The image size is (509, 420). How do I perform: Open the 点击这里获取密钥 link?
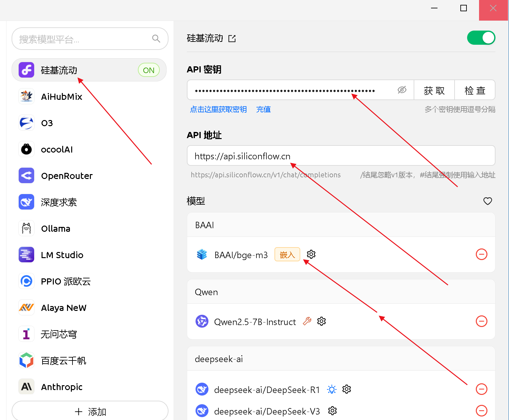[218, 109]
